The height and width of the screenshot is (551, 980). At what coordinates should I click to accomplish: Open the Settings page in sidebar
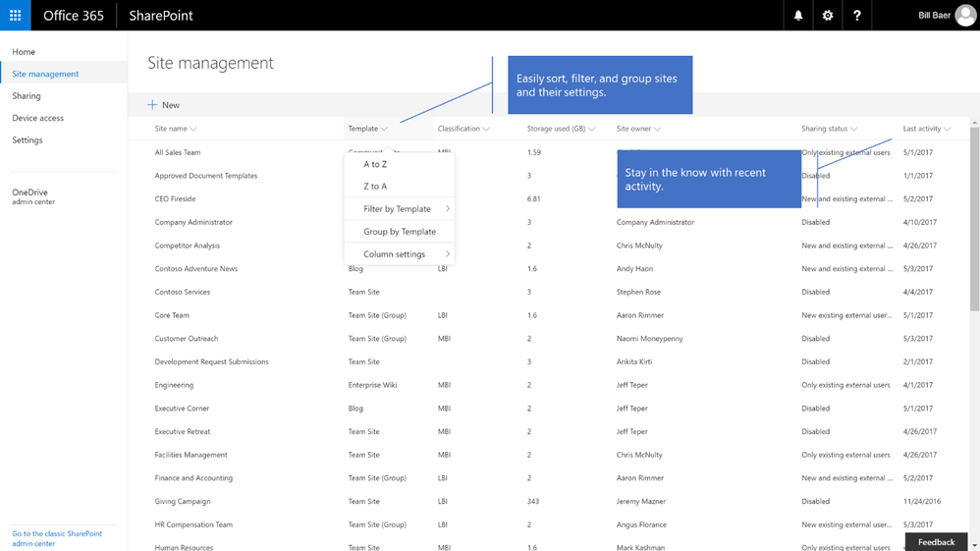pos(27,140)
